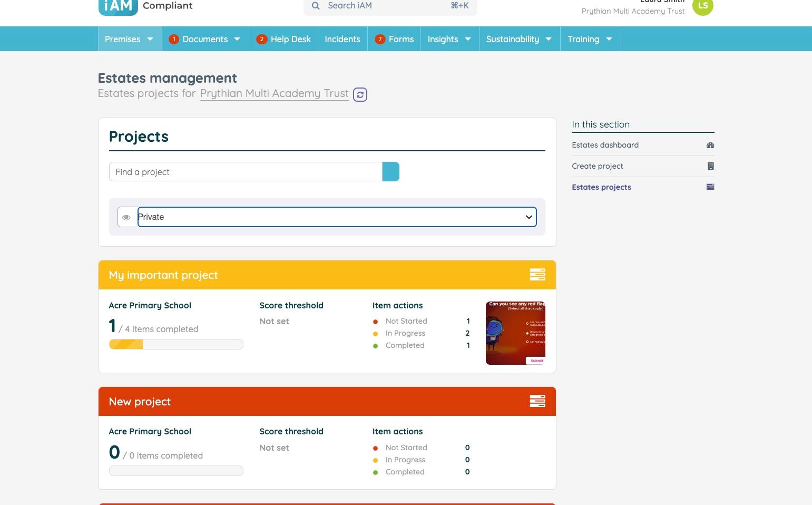The width and height of the screenshot is (812, 505).
Task: Click the Create project building icon
Action: [710, 166]
